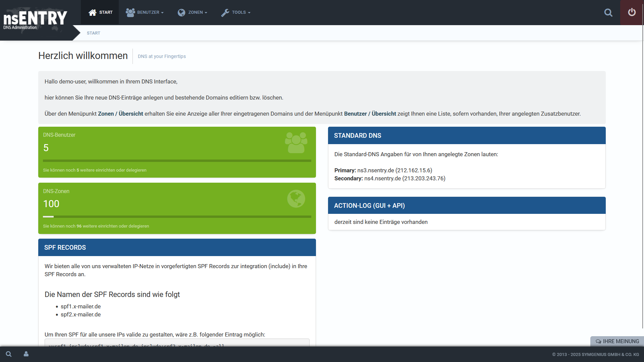The width and height of the screenshot is (644, 362).
Task: Click the Ihre Meinung feedback button
Action: coord(617,341)
